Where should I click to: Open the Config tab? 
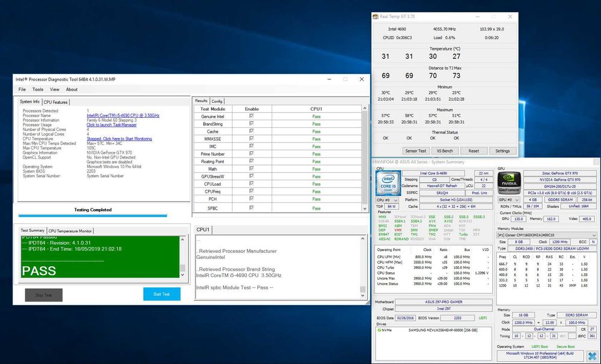(217, 101)
